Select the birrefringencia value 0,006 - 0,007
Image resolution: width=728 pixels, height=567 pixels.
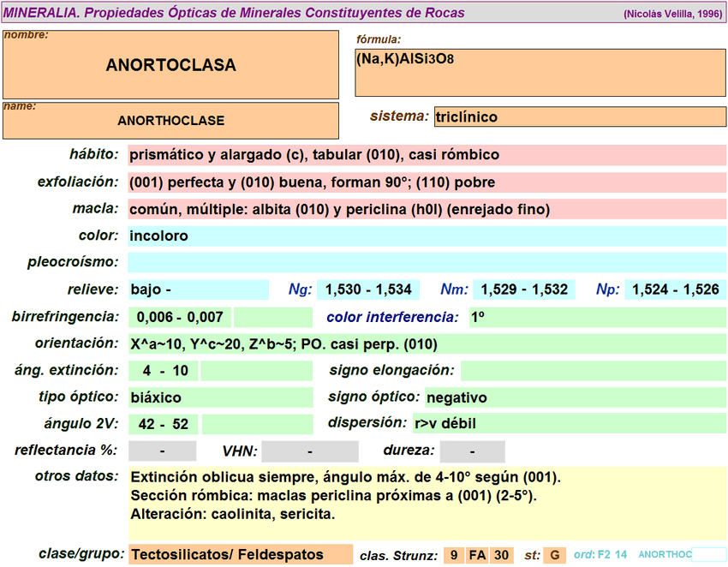180,317
